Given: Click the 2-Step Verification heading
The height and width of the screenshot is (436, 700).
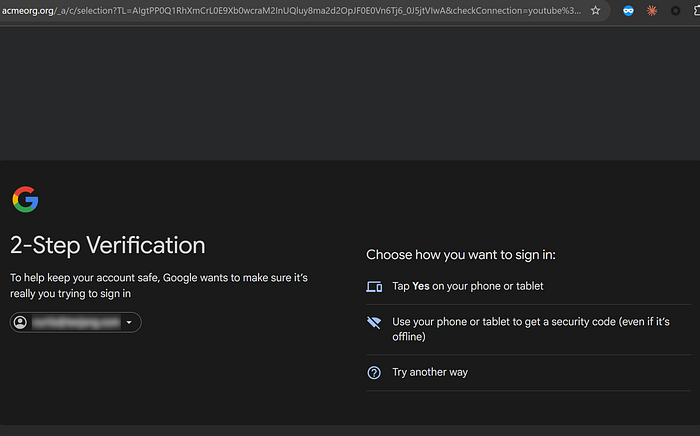Looking at the screenshot, I should 108,245.
